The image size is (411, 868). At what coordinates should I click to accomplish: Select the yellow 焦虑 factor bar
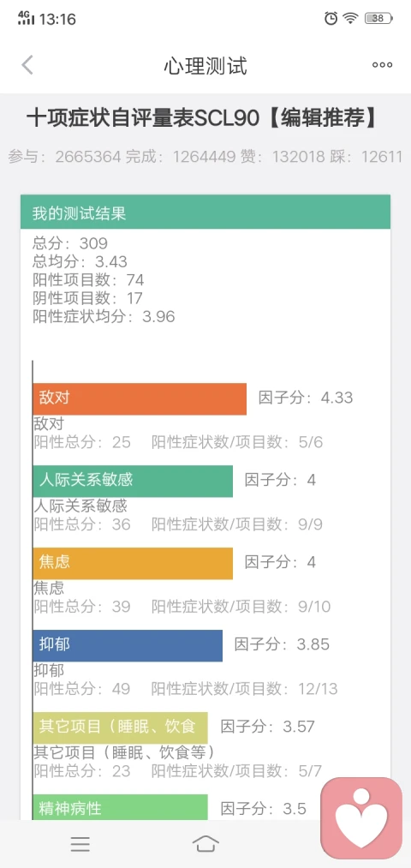tap(133, 564)
